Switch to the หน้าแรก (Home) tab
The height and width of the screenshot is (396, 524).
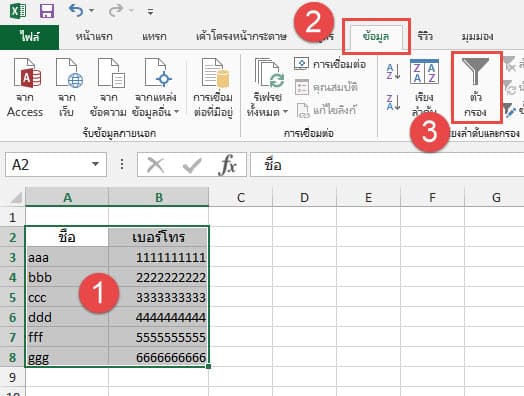pyautogui.click(x=94, y=36)
